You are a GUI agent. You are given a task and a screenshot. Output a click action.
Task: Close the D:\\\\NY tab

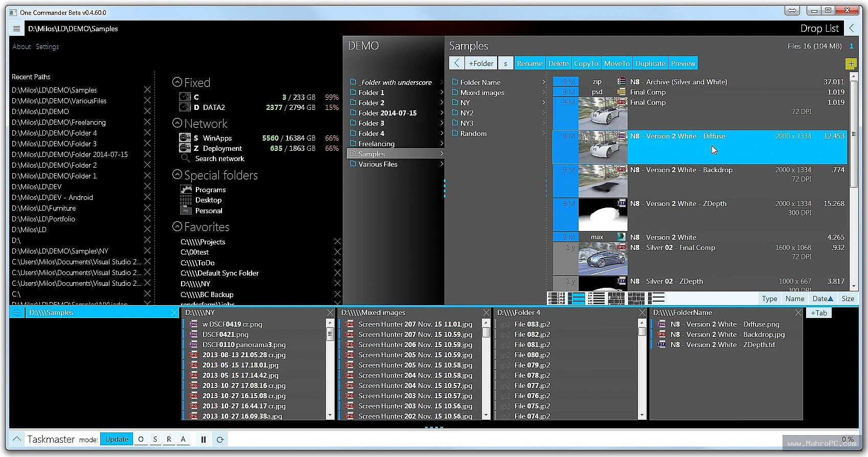[x=330, y=312]
